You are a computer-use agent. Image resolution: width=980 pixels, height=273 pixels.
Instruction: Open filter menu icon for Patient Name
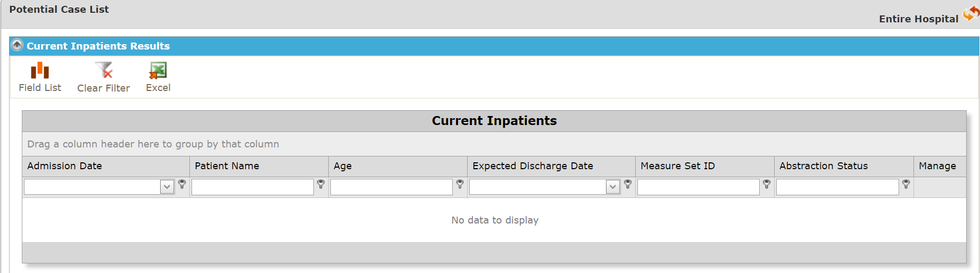(321, 184)
